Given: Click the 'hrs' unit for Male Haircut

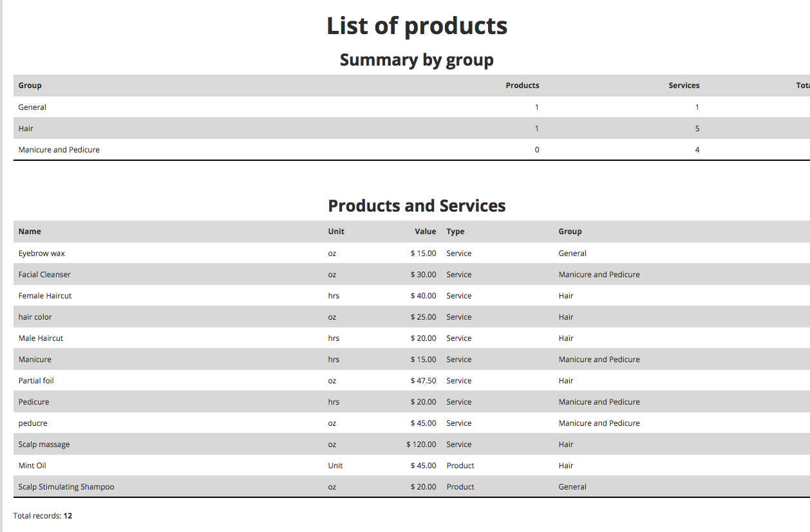Looking at the screenshot, I should click(x=334, y=338).
